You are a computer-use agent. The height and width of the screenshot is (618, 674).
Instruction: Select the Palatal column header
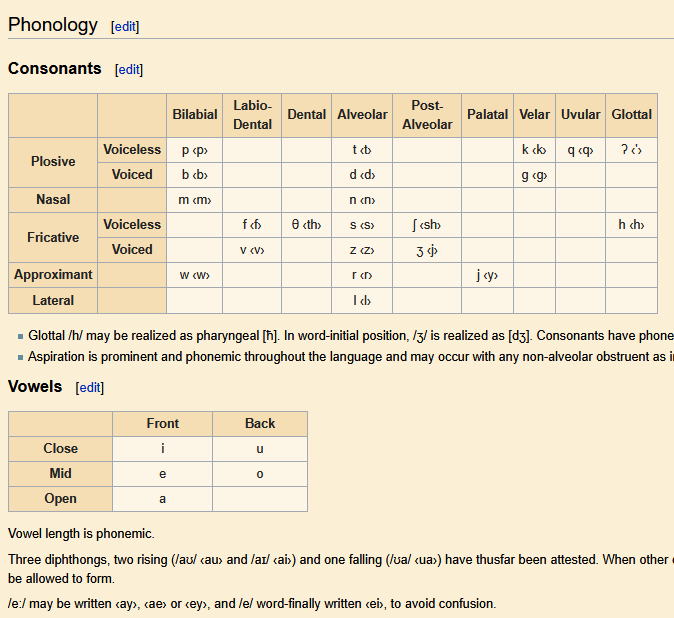point(487,115)
